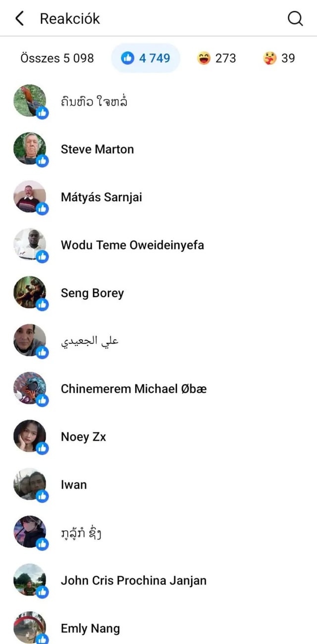Switch to the Haha reactions tab with 273
The height and width of the screenshot is (644, 317).
coord(216,58)
